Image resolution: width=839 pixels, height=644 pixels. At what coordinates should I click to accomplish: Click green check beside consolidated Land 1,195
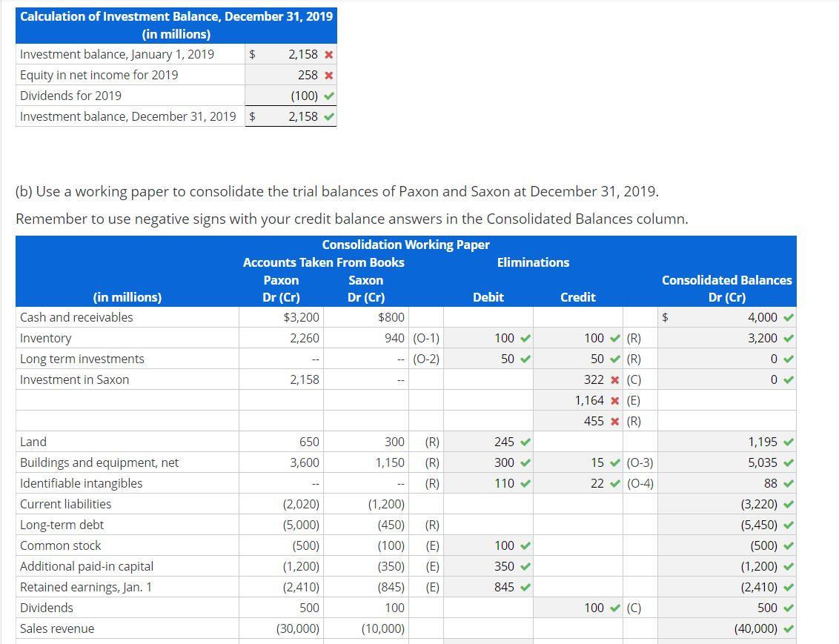(x=788, y=442)
